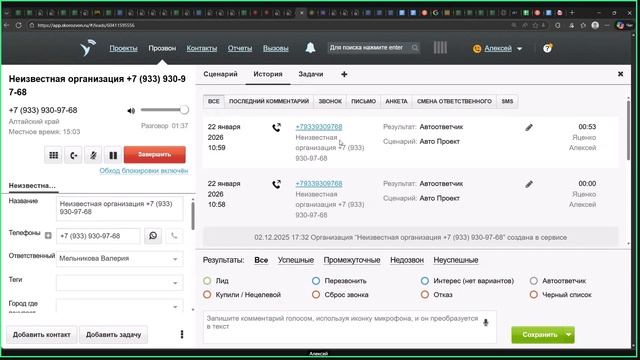Image resolution: width=640 pixels, height=360 pixels.
Task: Filter history by ЗВОНОК
Action: (x=330, y=101)
